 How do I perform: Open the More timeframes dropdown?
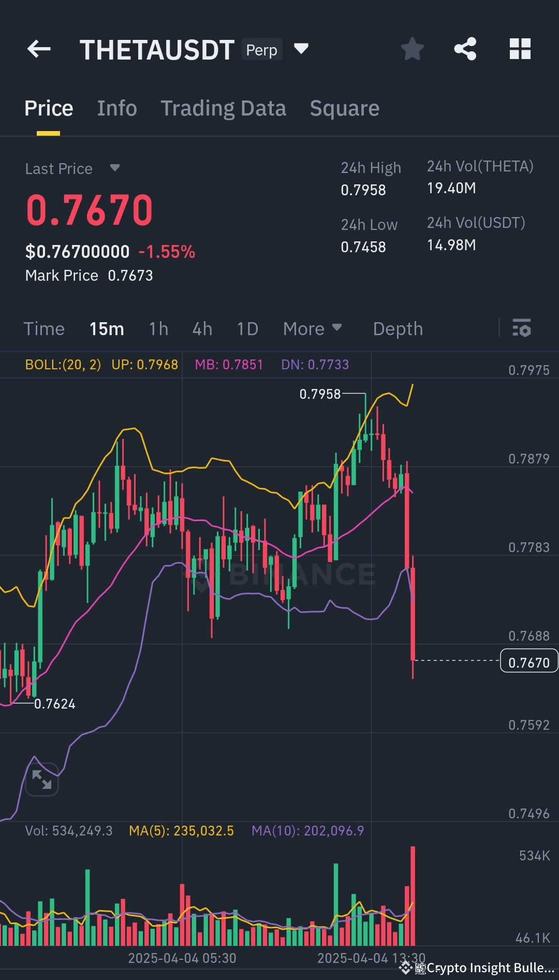tap(313, 328)
